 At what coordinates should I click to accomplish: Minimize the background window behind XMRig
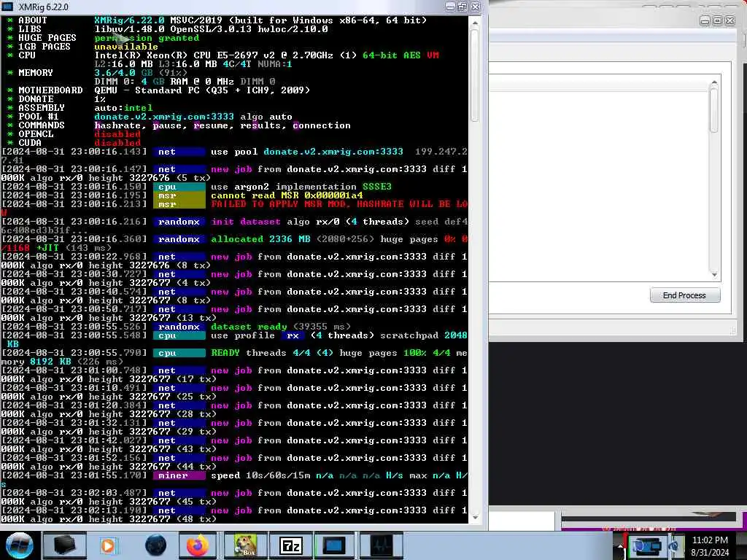pyautogui.click(x=705, y=20)
